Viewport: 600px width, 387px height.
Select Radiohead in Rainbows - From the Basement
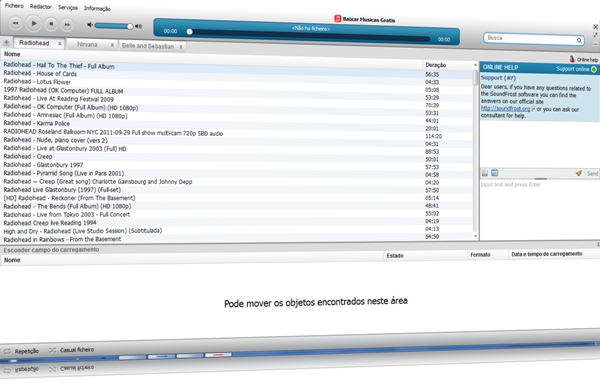click(237, 239)
